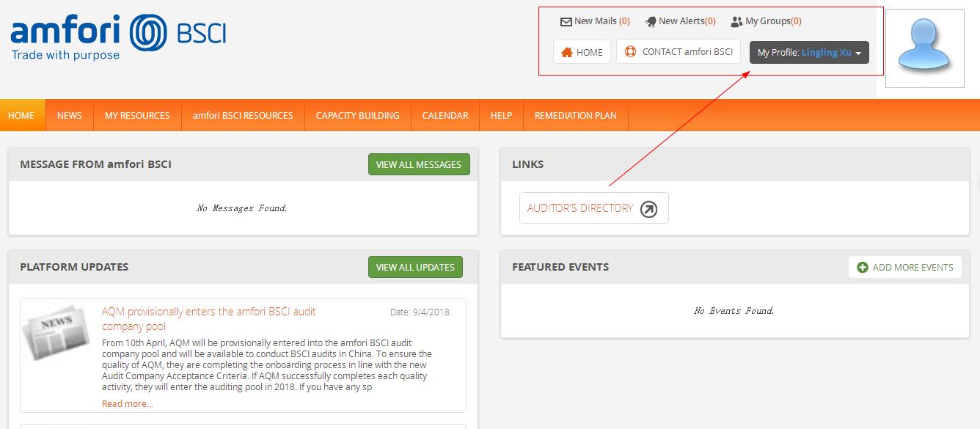The width and height of the screenshot is (980, 429).
Task: Click the Date: 9/4/2018 text
Action: [420, 312]
